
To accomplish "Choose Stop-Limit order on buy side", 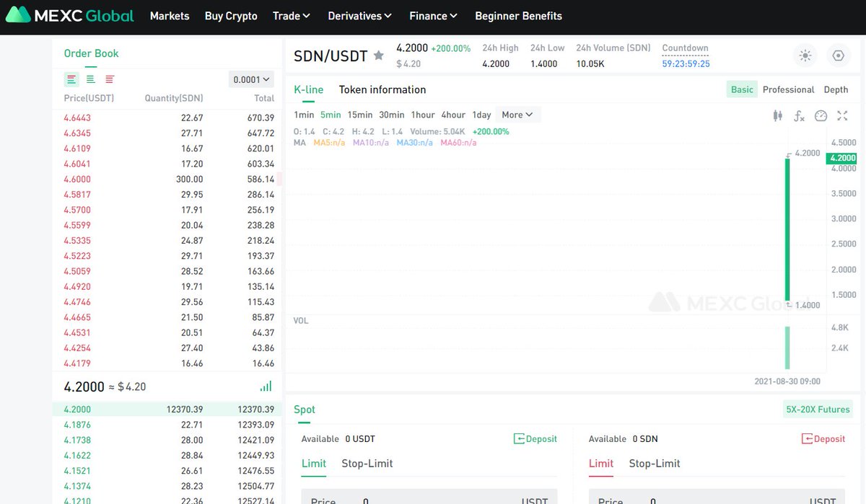I will 367,464.
